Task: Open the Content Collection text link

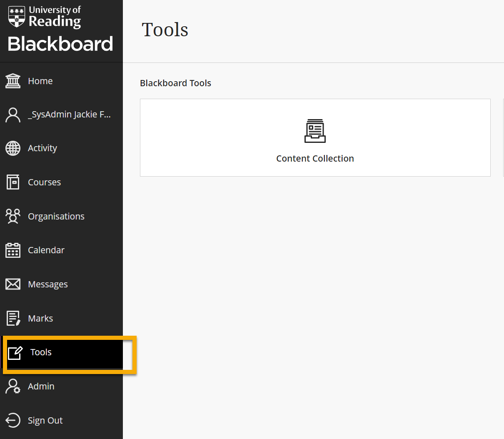Action: (315, 159)
